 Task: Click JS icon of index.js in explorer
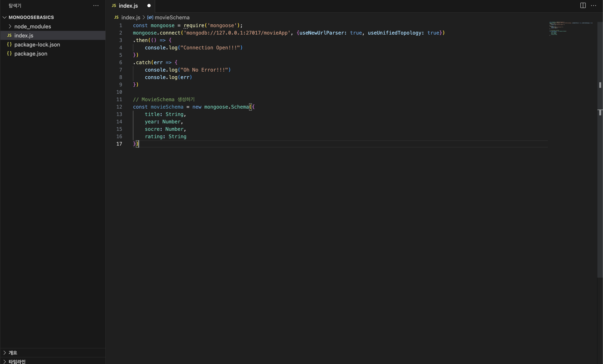pyautogui.click(x=9, y=35)
